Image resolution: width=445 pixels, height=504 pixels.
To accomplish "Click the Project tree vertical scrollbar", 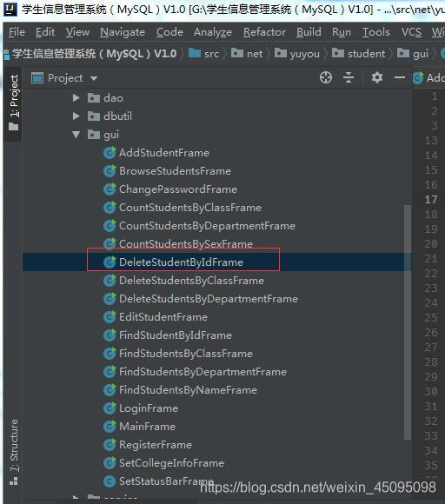I will 408,322.
